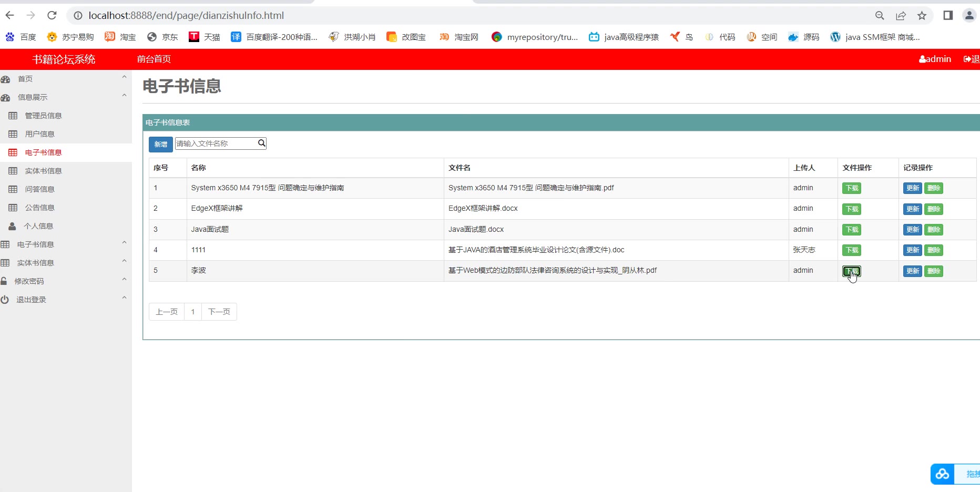Open 用户信息 in the sidebar
The image size is (980, 492).
[39, 134]
